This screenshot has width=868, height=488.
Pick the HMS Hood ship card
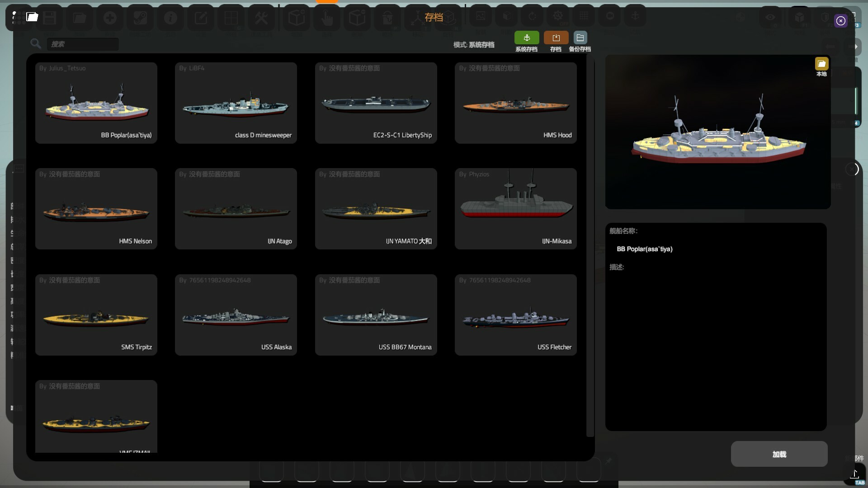coord(516,103)
